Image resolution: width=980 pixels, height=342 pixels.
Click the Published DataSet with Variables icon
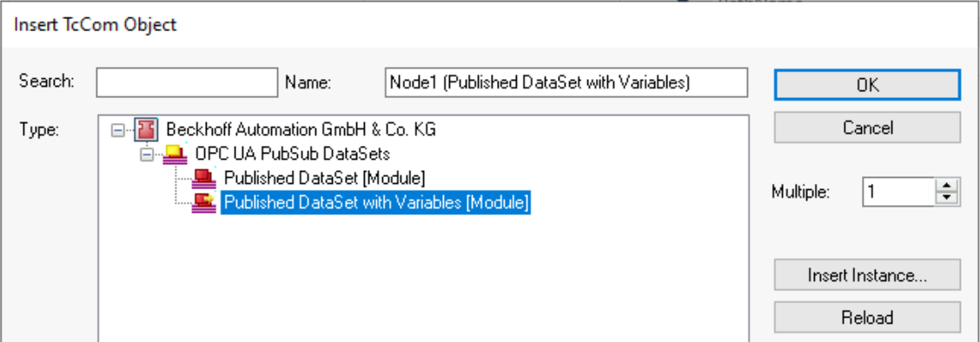coord(204,202)
